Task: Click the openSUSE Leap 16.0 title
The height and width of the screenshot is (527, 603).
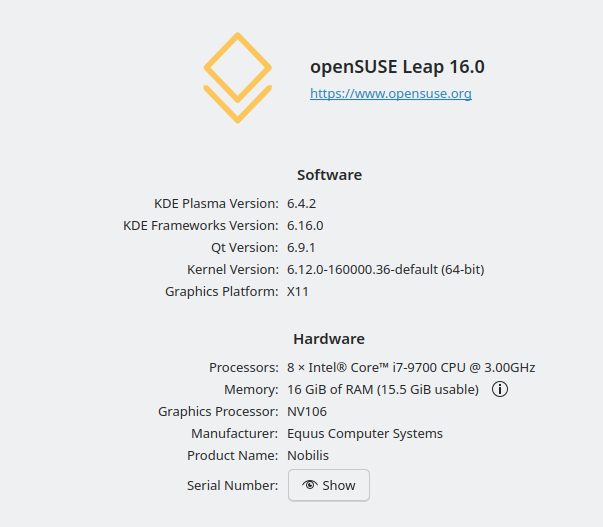Action: (x=397, y=67)
